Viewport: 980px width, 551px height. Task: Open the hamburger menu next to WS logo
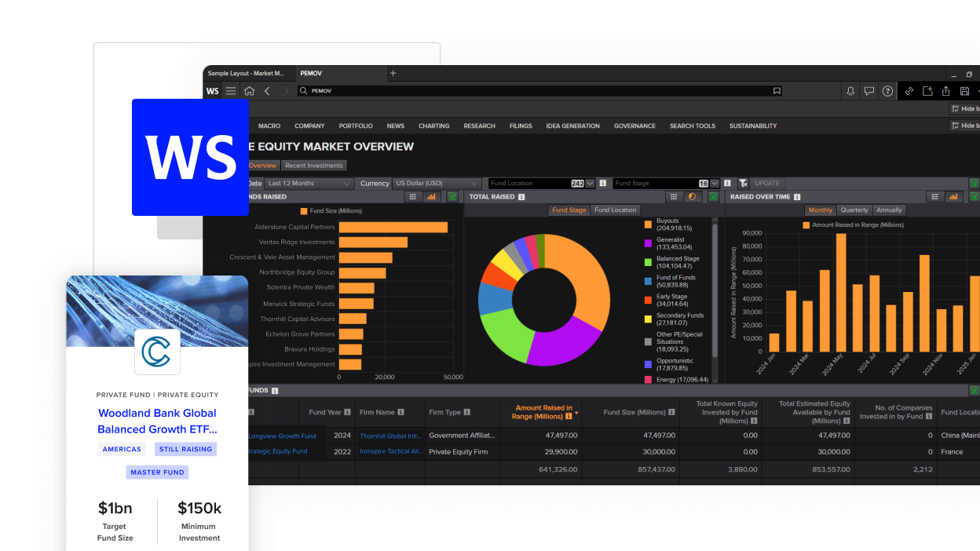coord(231,91)
